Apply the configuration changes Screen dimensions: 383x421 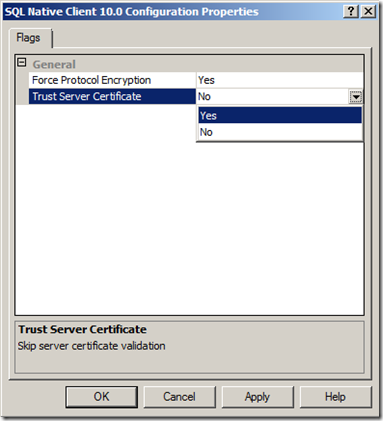click(257, 397)
